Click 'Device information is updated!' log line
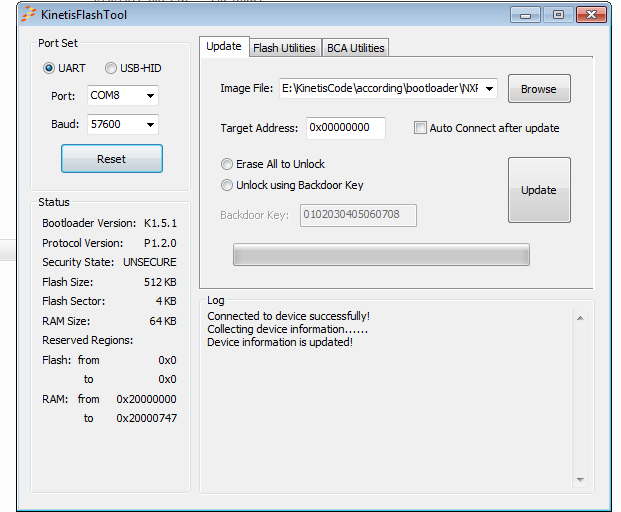 click(280, 342)
